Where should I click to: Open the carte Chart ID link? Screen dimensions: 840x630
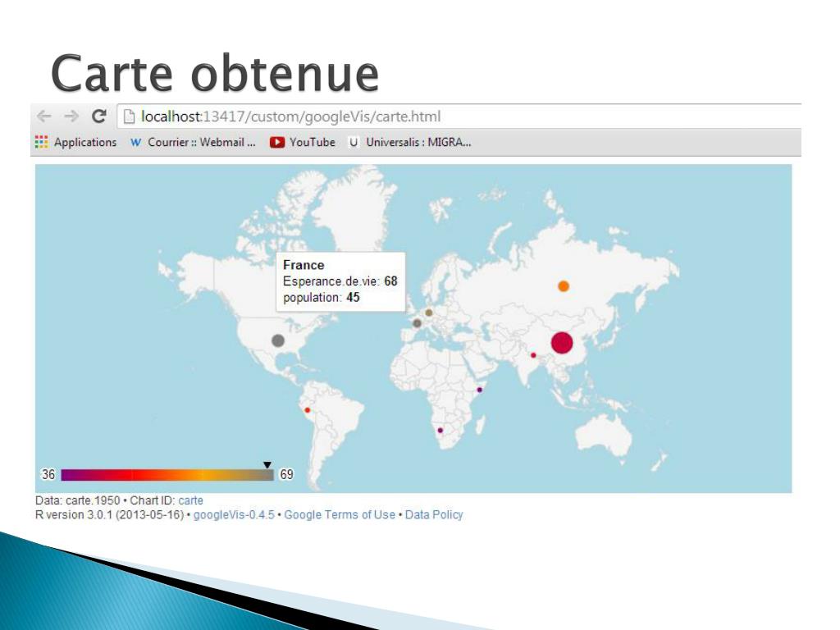pyautogui.click(x=190, y=500)
